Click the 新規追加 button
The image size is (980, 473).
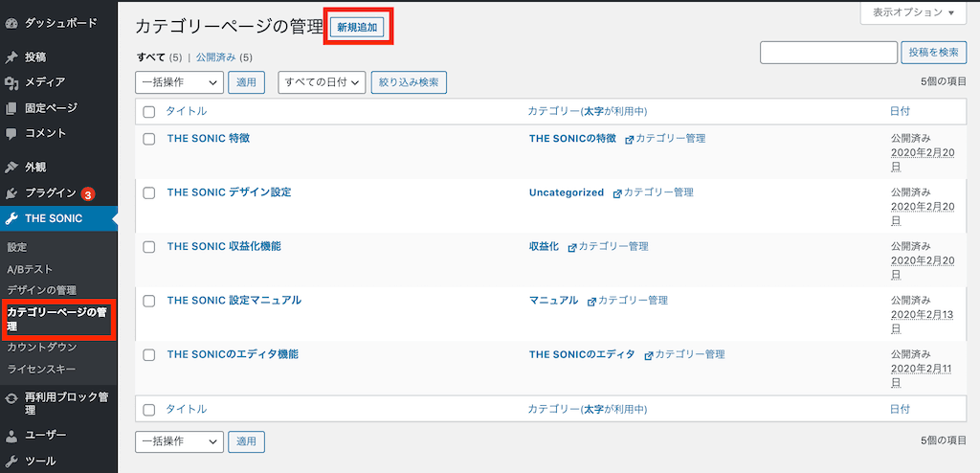(357, 28)
